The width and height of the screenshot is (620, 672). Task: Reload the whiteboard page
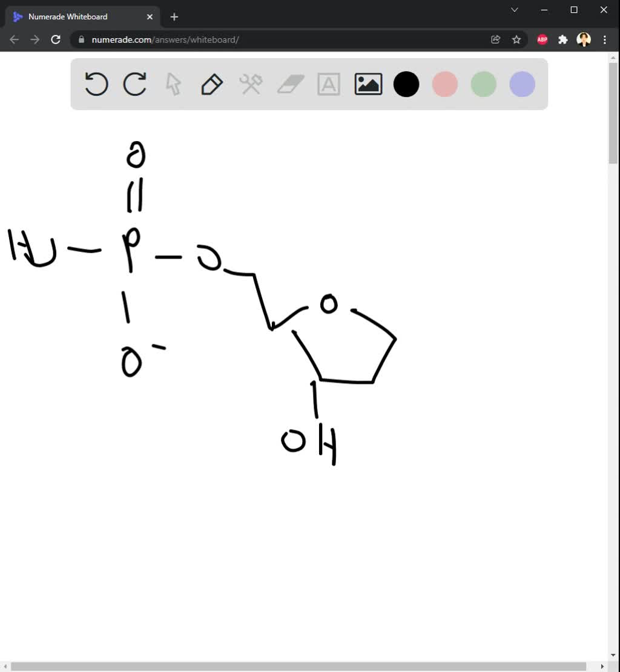point(56,39)
